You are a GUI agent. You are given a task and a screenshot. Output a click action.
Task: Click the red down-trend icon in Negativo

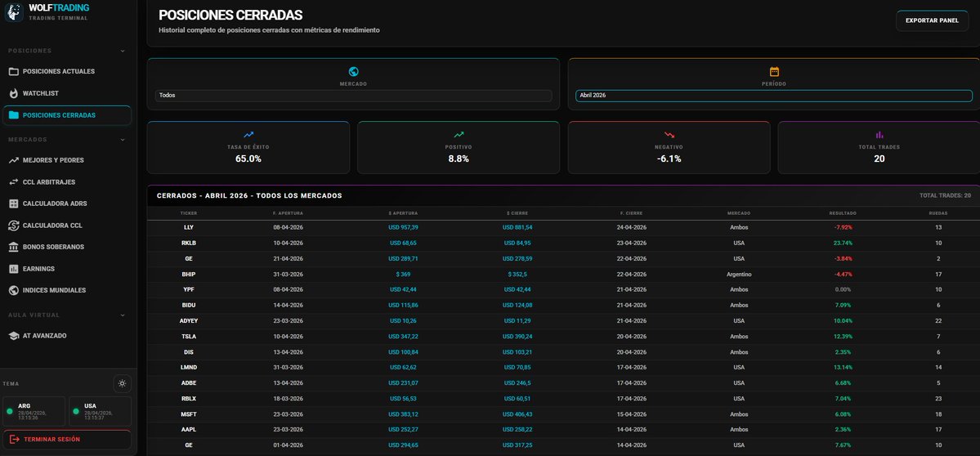point(669,134)
